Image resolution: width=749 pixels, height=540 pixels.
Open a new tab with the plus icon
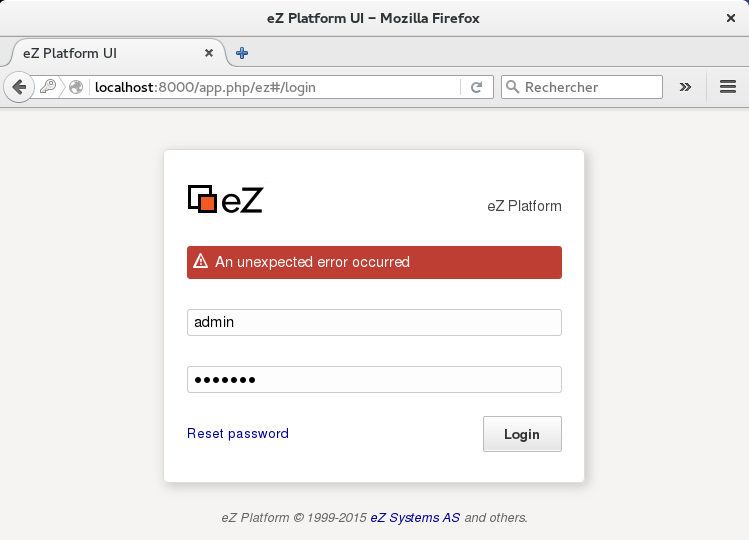tap(242, 53)
